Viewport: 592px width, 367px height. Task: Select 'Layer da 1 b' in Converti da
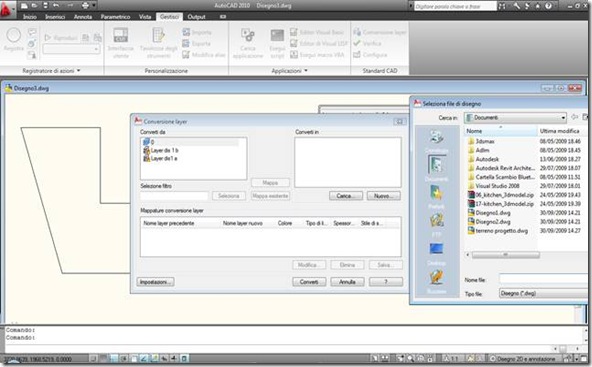coord(161,150)
